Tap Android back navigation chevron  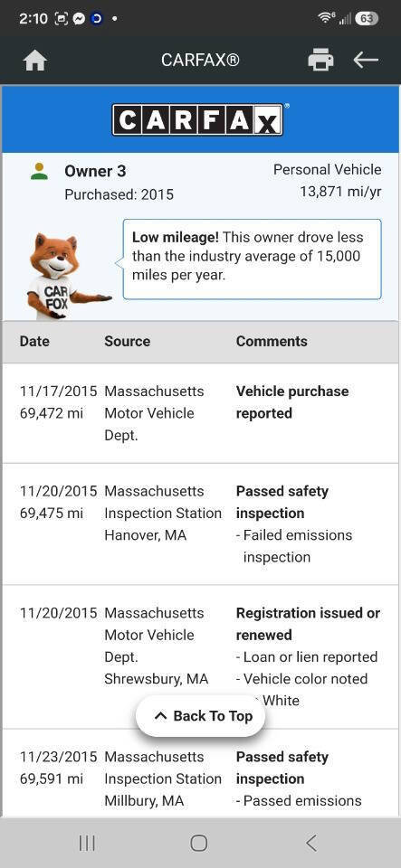311,843
